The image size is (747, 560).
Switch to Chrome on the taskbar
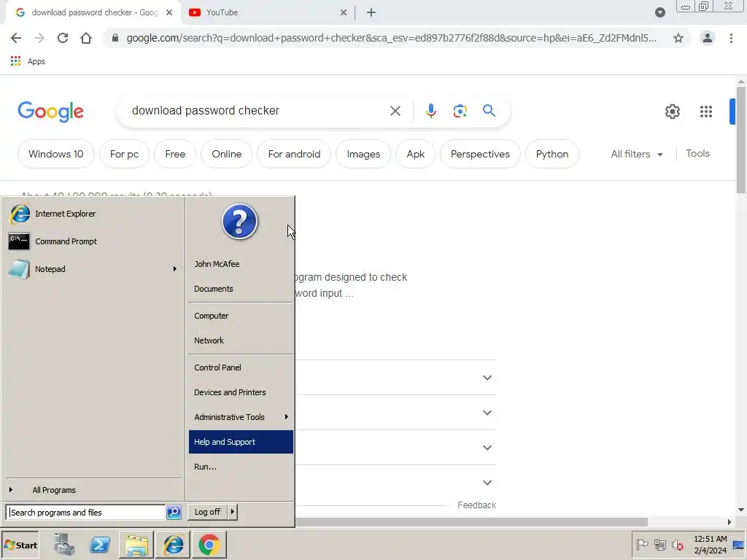209,545
